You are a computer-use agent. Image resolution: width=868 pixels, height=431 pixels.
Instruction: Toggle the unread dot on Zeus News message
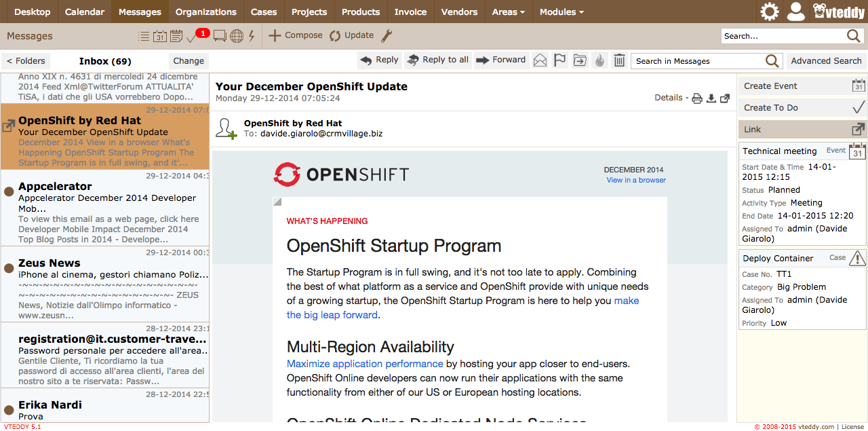(x=9, y=269)
